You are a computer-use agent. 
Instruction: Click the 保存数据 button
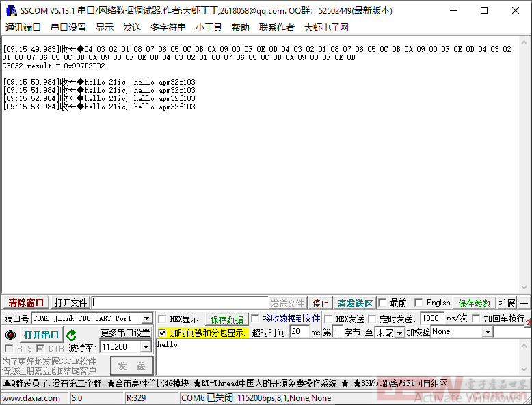coord(226,319)
